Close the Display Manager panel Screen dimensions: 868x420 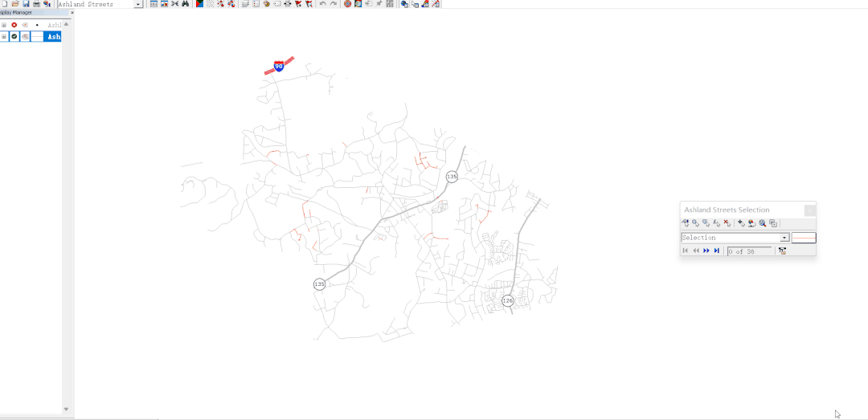[x=72, y=12]
